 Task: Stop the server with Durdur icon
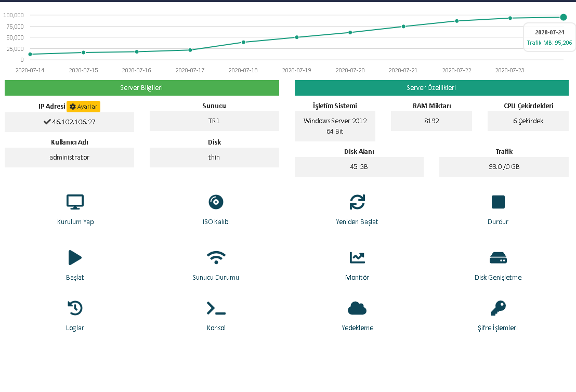[498, 202]
